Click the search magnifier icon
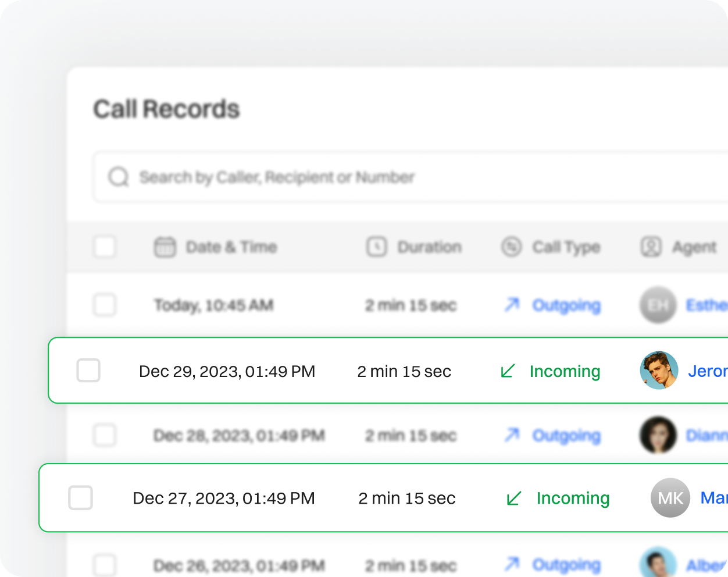728x577 pixels. (119, 177)
